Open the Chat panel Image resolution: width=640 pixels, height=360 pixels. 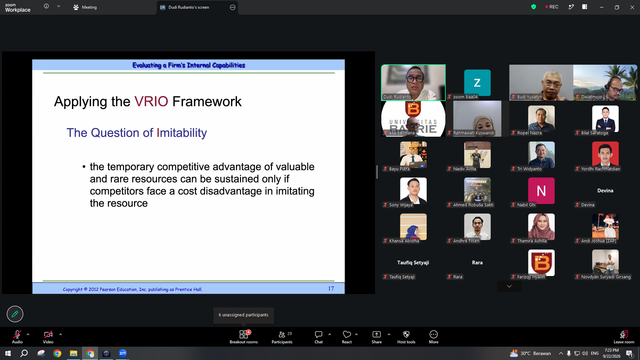318,337
